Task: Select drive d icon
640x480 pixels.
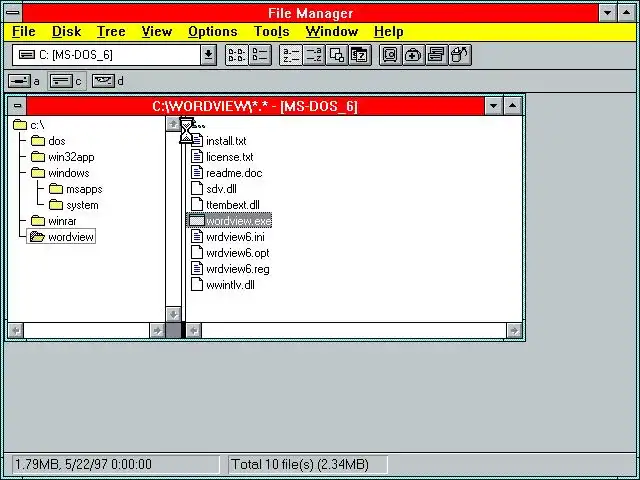Action: 103,81
